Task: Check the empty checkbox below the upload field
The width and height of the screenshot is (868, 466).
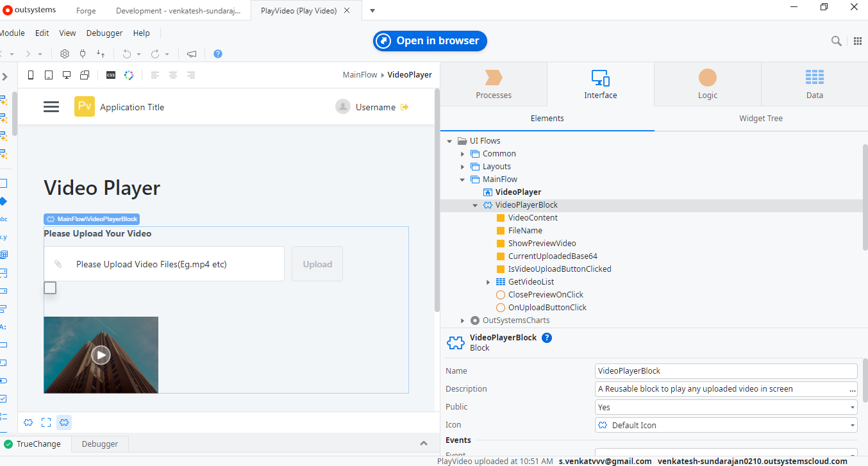Action: pyautogui.click(x=50, y=288)
